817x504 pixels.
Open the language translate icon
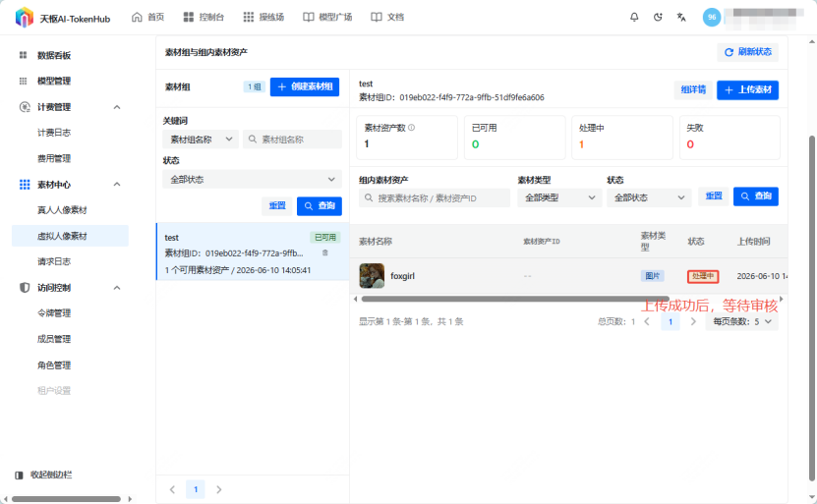681,17
